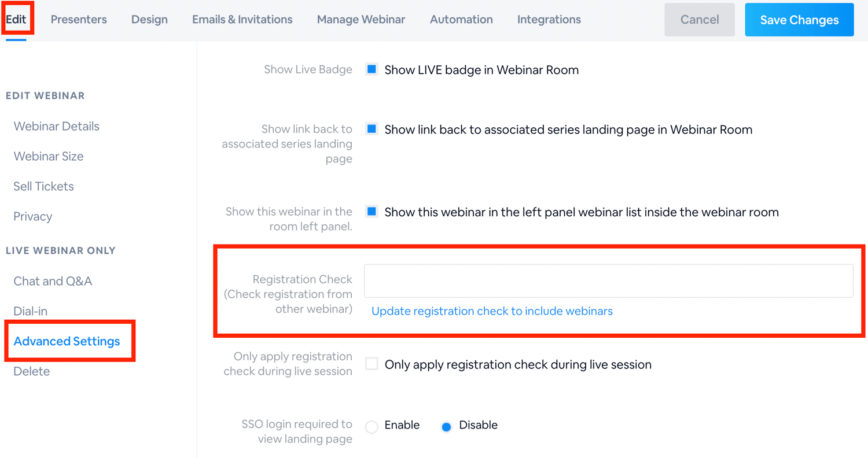Go to Privacy settings
The width and height of the screenshot is (868, 458).
coord(32,216)
